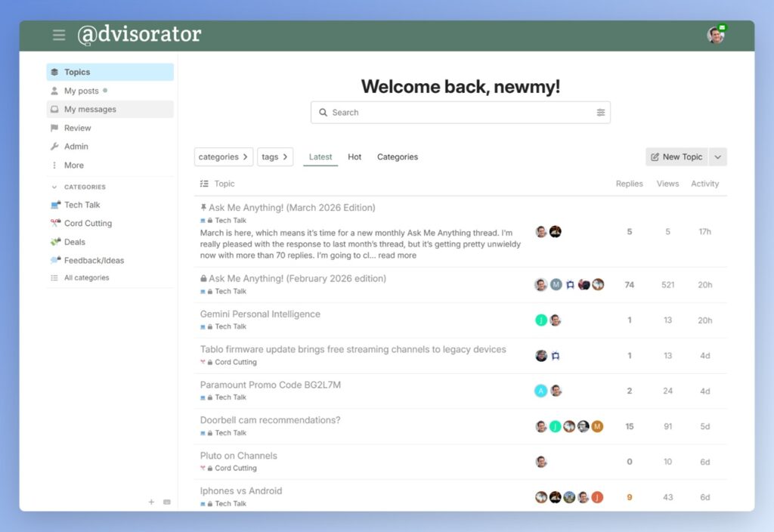Click the add sidebar section plus icon

pyautogui.click(x=151, y=502)
